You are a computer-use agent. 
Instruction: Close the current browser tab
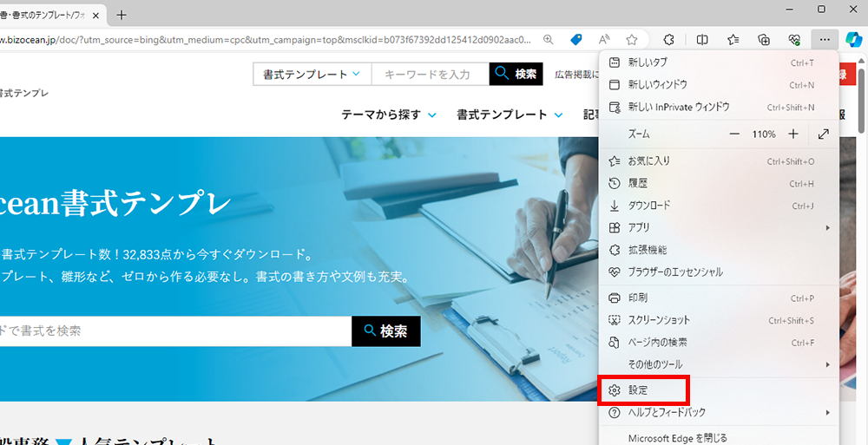point(95,16)
